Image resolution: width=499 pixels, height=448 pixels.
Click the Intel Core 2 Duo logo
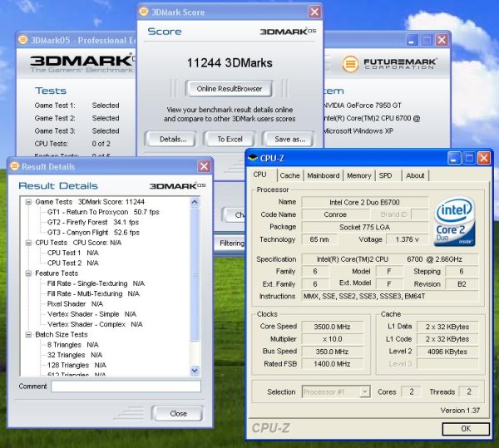click(454, 221)
